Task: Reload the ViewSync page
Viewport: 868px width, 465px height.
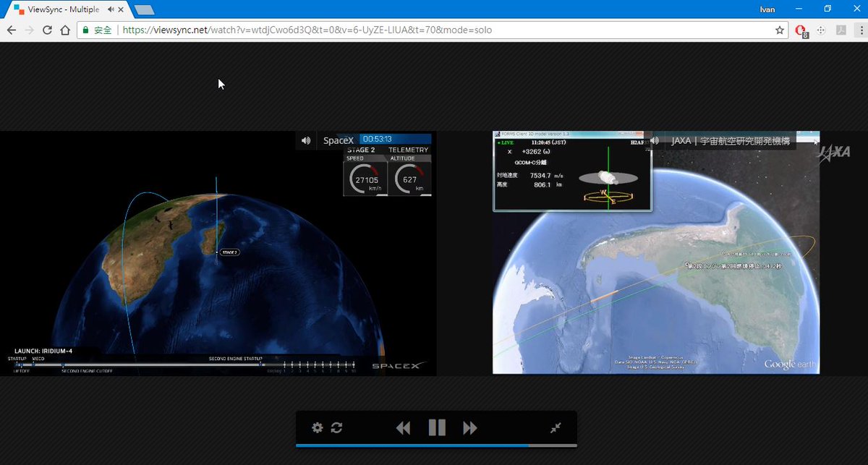Action: (48, 30)
